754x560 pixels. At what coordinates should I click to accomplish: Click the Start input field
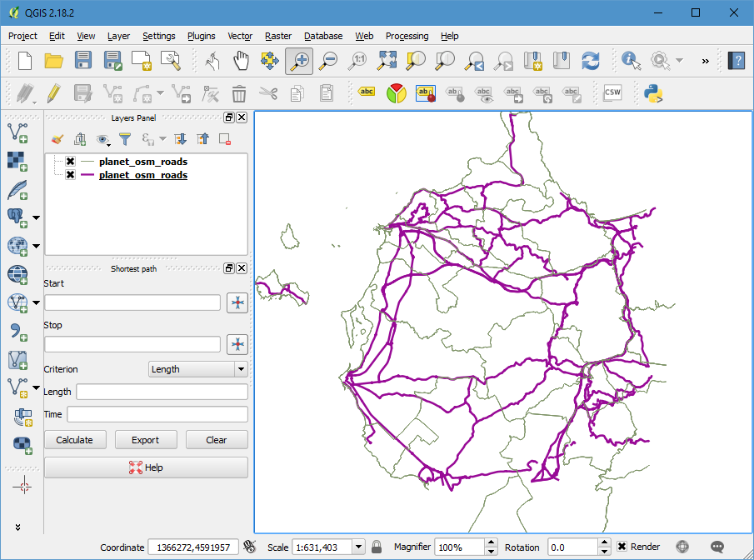(x=132, y=302)
